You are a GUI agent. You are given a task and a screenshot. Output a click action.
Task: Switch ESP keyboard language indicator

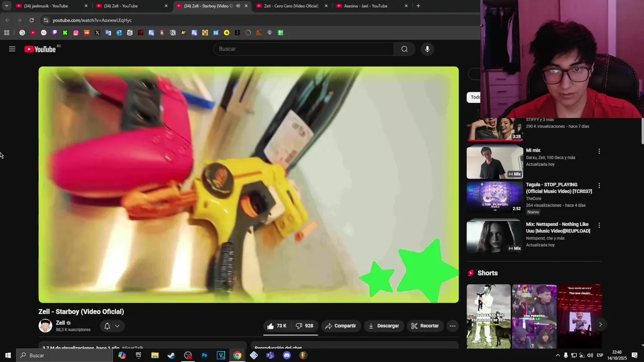point(600,355)
